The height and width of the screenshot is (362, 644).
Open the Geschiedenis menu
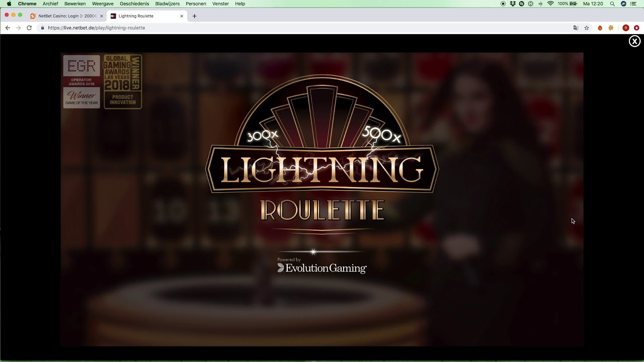(x=134, y=4)
